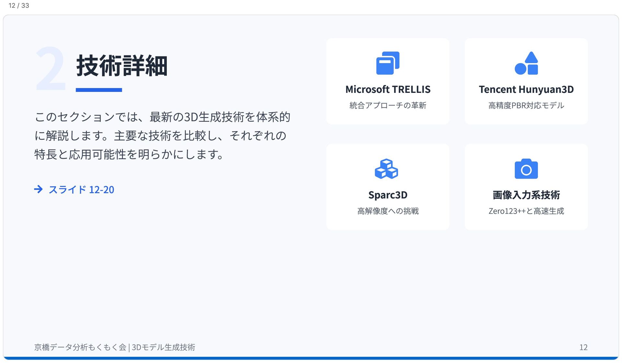Click the 高解像度への挑戦 subtitle
Viewport: 622px width, 364px height.
click(388, 211)
